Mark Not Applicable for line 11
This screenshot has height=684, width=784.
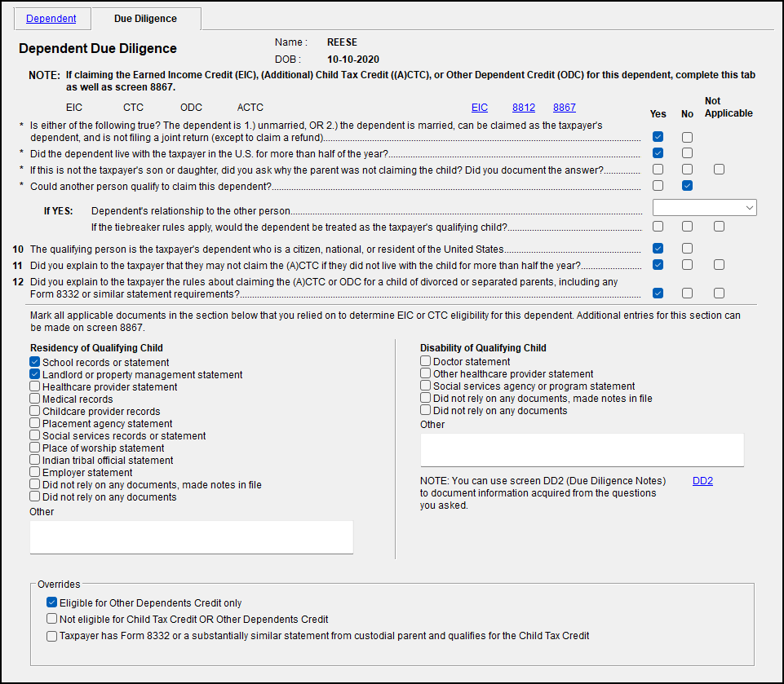(x=719, y=265)
